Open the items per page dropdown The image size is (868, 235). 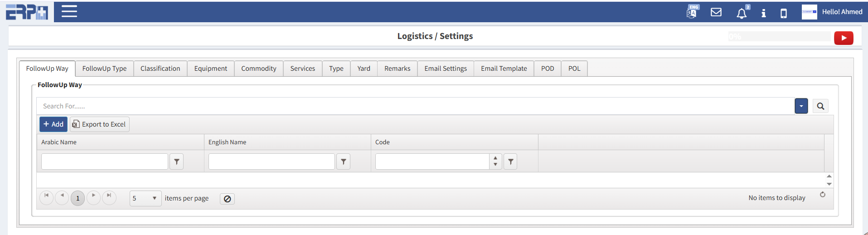pos(145,198)
